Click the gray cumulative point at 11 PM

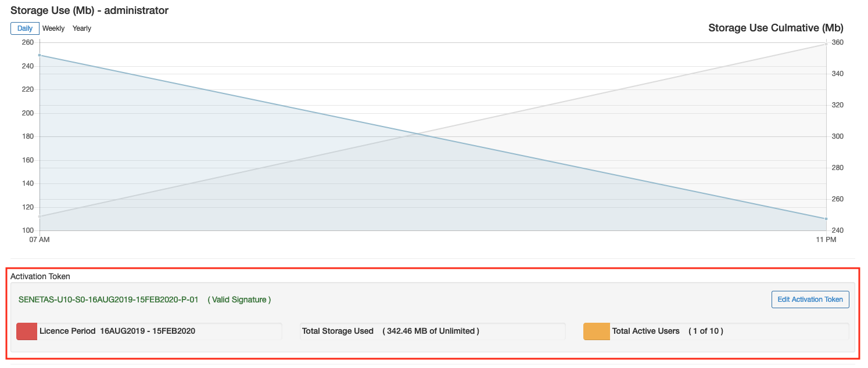pos(826,44)
